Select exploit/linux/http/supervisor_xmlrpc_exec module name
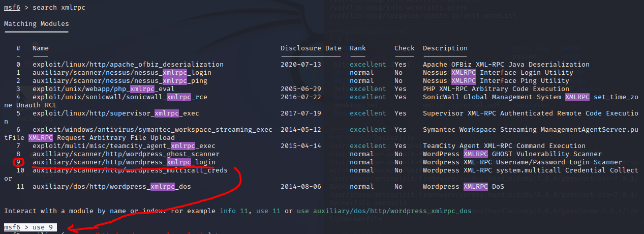Screen dimensions: 644x234 [116, 113]
